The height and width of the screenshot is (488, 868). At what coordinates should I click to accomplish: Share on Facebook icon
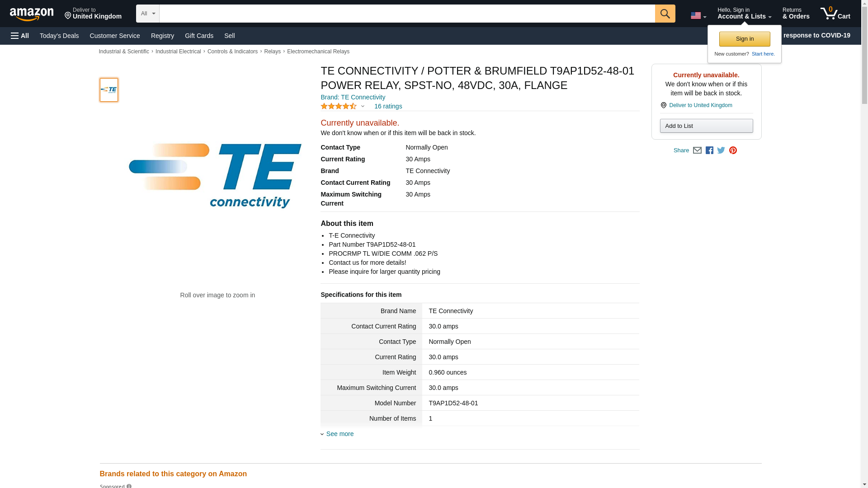pos(709,150)
